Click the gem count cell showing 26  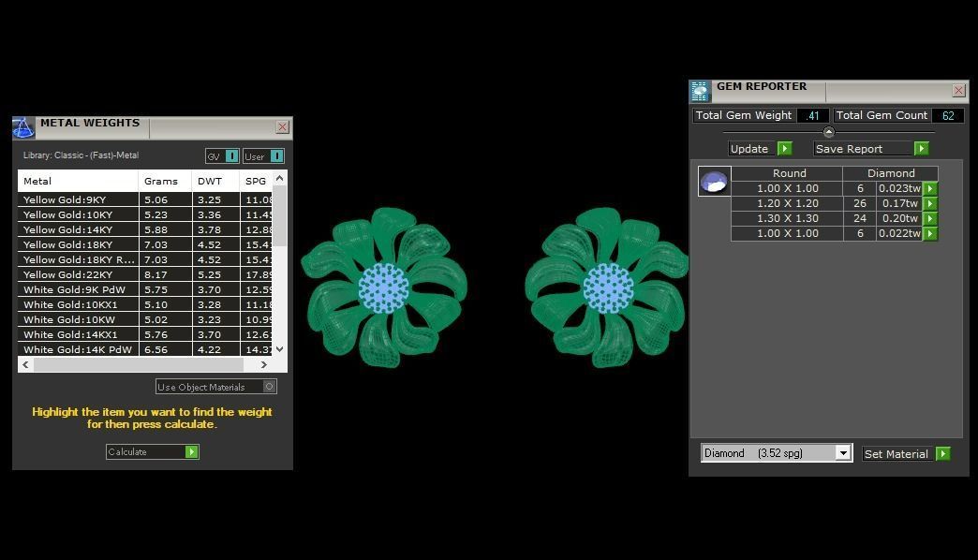(860, 203)
